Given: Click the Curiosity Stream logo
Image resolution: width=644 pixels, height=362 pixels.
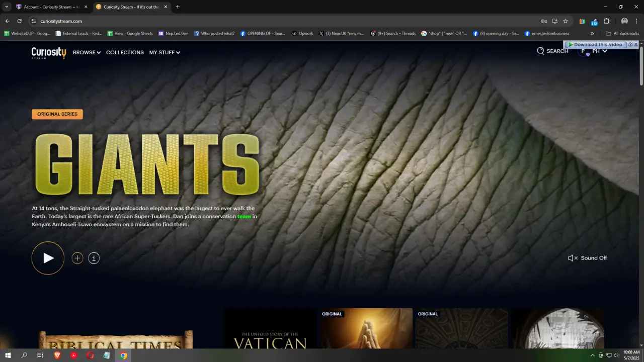Looking at the screenshot, I should coord(49,52).
